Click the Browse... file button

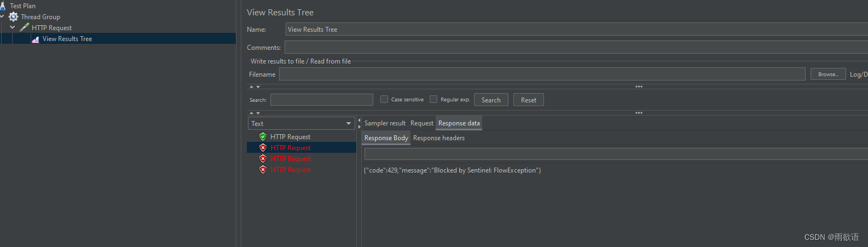(828, 74)
